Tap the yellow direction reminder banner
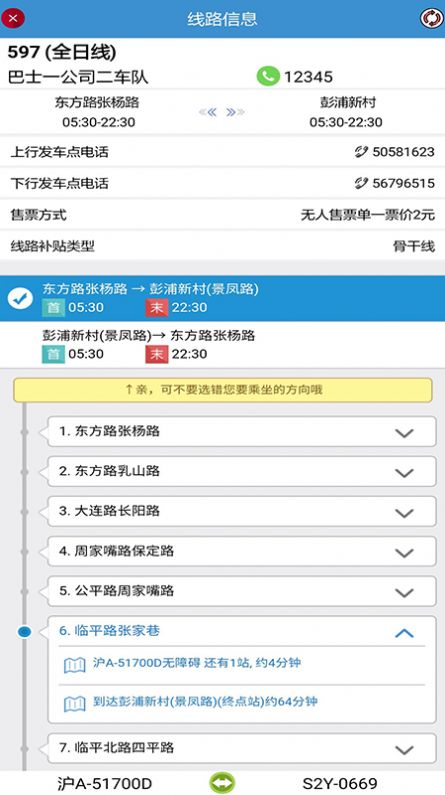This screenshot has height=795, width=445. point(223,390)
